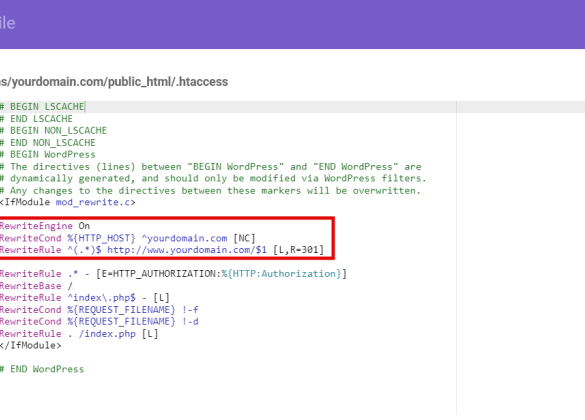Click the 'RewriteCond %{REQUEST_FILENAME} !-d' line
The width and height of the screenshot is (585, 420).
coord(99,322)
